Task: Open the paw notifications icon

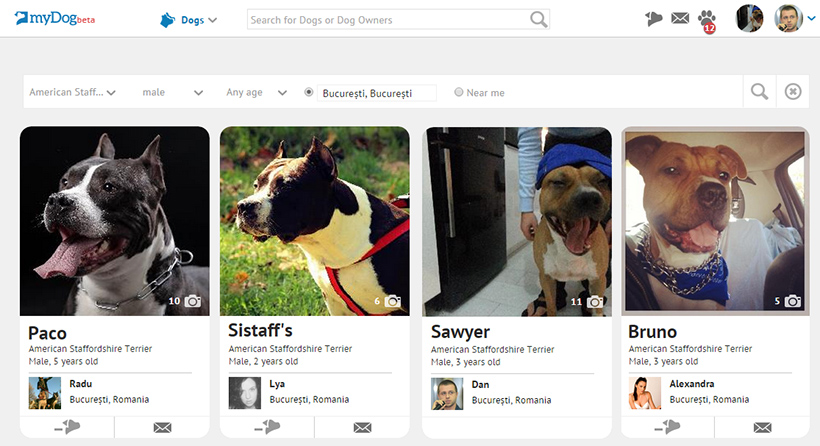Action: [708, 19]
